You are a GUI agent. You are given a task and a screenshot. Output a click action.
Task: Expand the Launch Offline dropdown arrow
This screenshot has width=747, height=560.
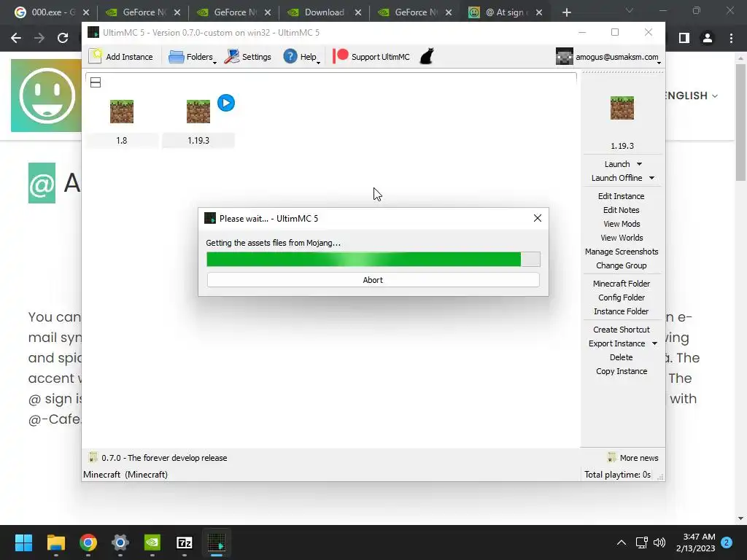[651, 178]
